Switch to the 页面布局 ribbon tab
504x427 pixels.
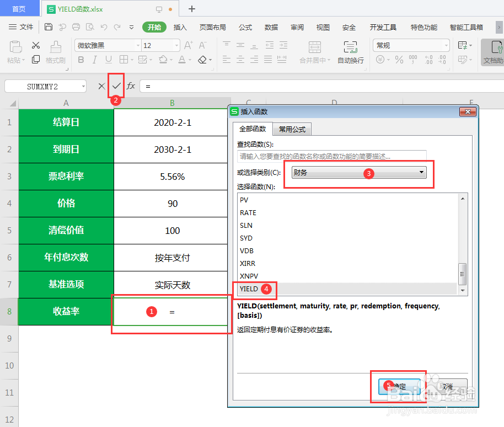(212, 28)
